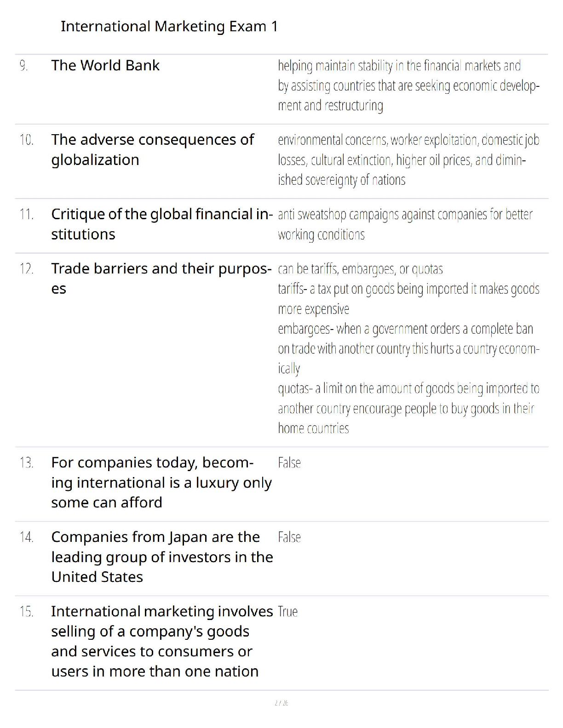Click the term "The adverse consequences of globalization"
The height and width of the screenshot is (728, 563).
[x=152, y=149]
